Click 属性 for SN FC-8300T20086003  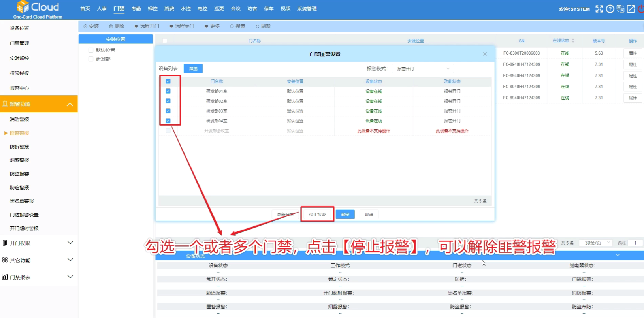click(633, 53)
